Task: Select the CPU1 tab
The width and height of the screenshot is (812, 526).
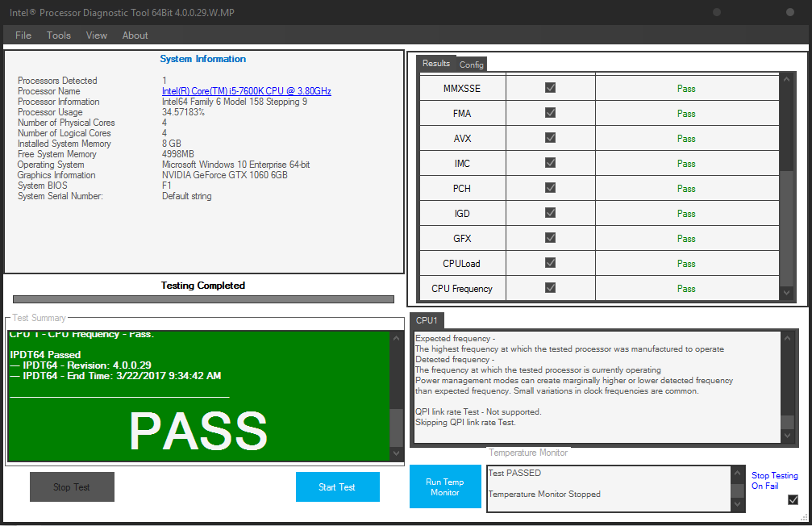Action: click(x=427, y=320)
